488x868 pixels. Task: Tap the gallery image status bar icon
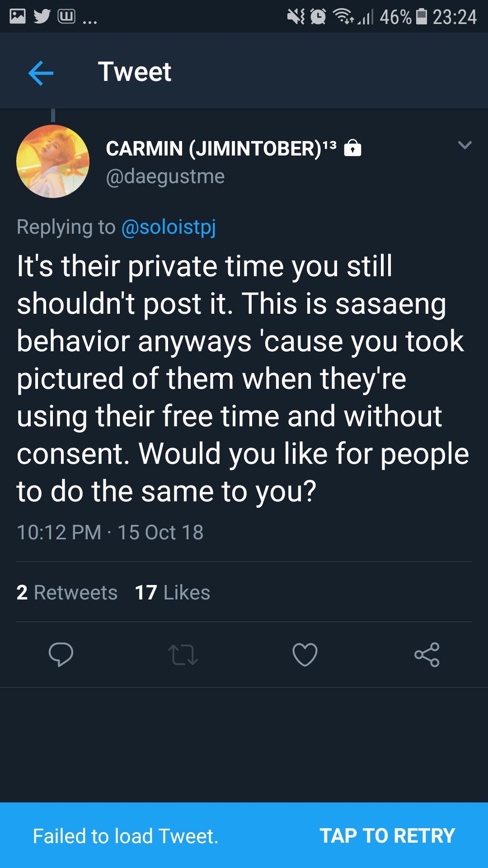[x=18, y=17]
